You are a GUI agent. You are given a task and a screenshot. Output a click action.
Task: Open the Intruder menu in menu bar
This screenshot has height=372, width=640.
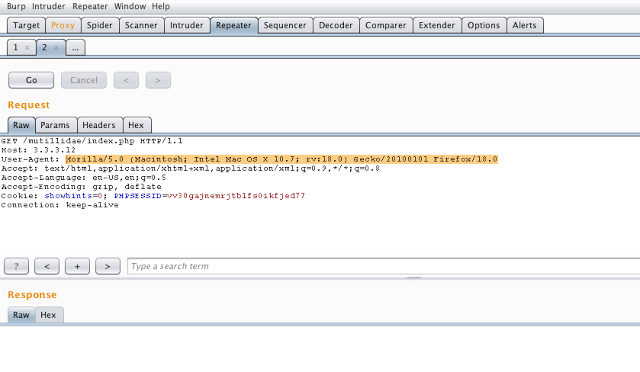pyautogui.click(x=49, y=6)
